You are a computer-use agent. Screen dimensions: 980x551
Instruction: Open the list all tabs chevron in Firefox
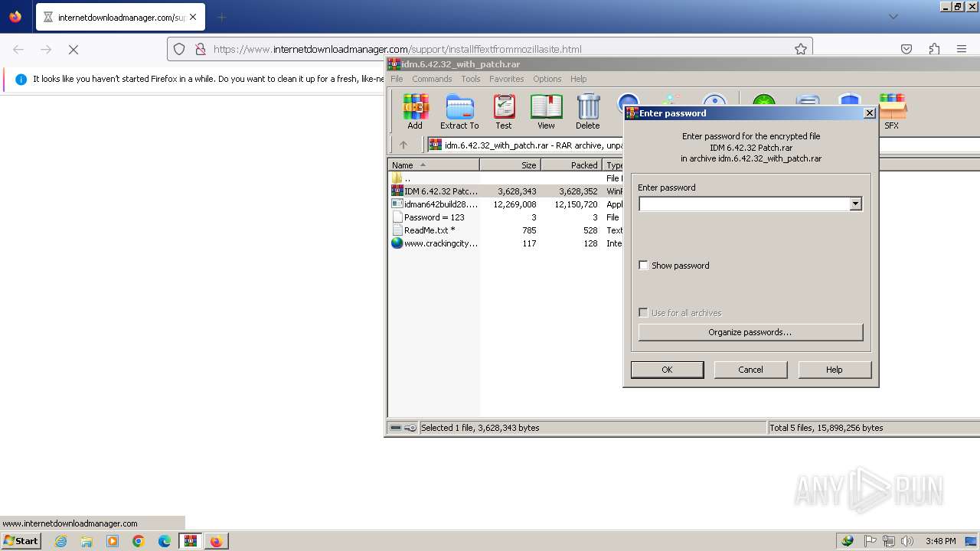click(893, 17)
